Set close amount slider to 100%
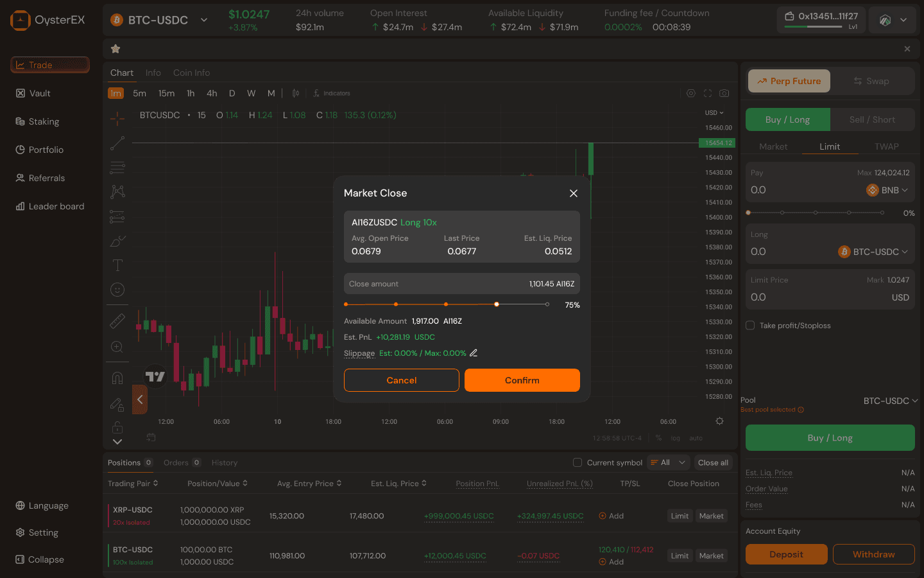Viewport: 924px width, 578px height. pyautogui.click(x=547, y=304)
